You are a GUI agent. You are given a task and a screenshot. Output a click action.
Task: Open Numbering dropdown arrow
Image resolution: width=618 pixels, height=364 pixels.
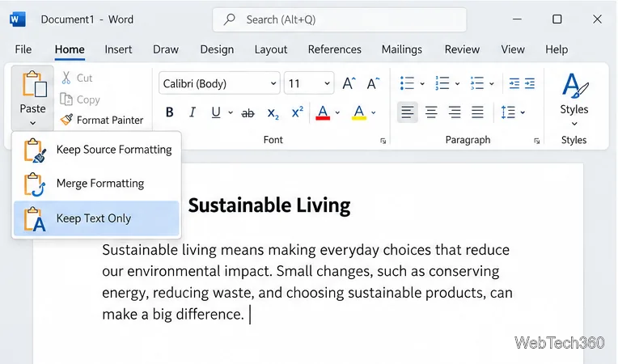tap(457, 83)
